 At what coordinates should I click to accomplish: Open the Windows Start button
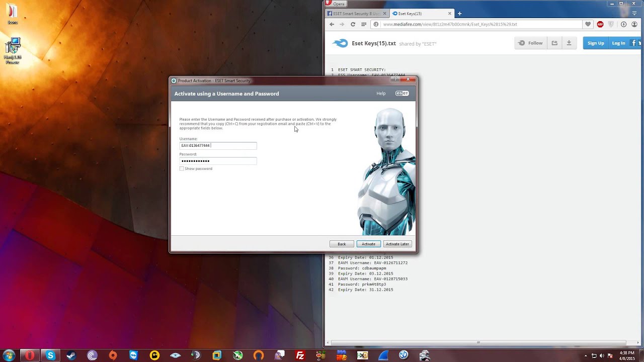coord(9,355)
